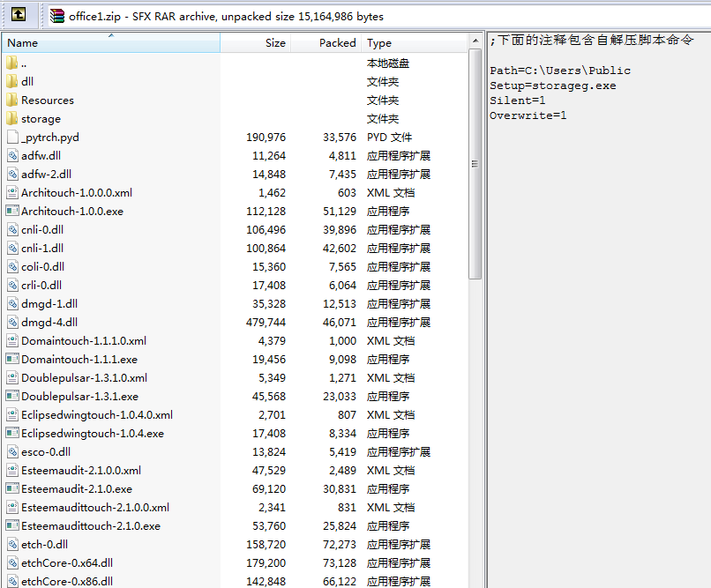
Task: Click the vertical scrollbar thumb of file list
Action: tap(475, 164)
